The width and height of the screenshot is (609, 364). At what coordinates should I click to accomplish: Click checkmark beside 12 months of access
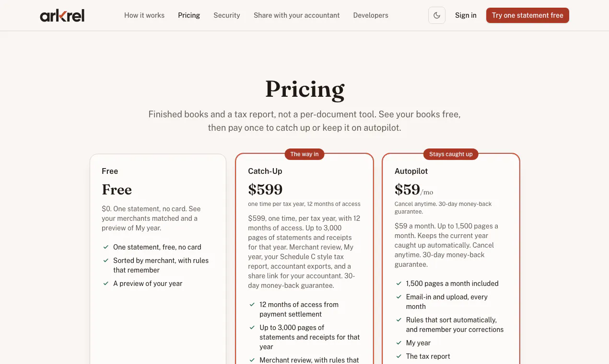252,305
